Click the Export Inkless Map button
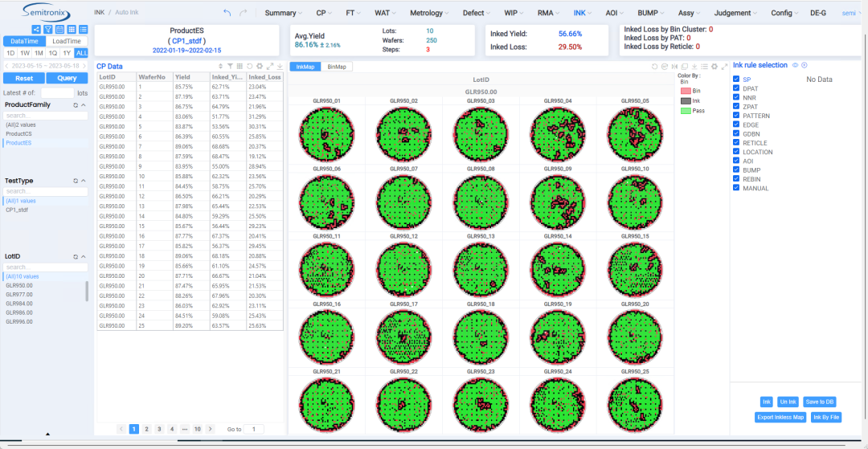The width and height of the screenshot is (868, 449). [x=780, y=417]
